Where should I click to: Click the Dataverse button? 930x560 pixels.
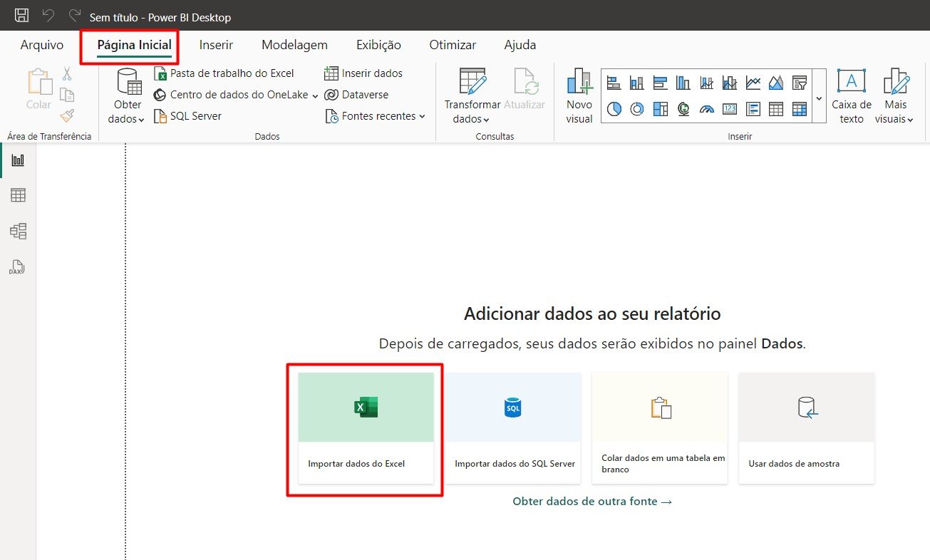[x=356, y=95]
